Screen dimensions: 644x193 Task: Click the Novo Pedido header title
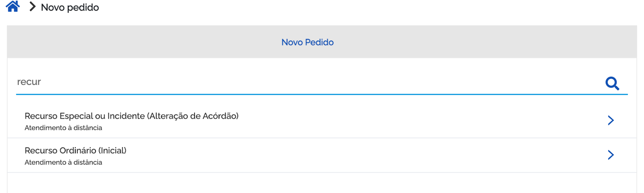tap(308, 42)
